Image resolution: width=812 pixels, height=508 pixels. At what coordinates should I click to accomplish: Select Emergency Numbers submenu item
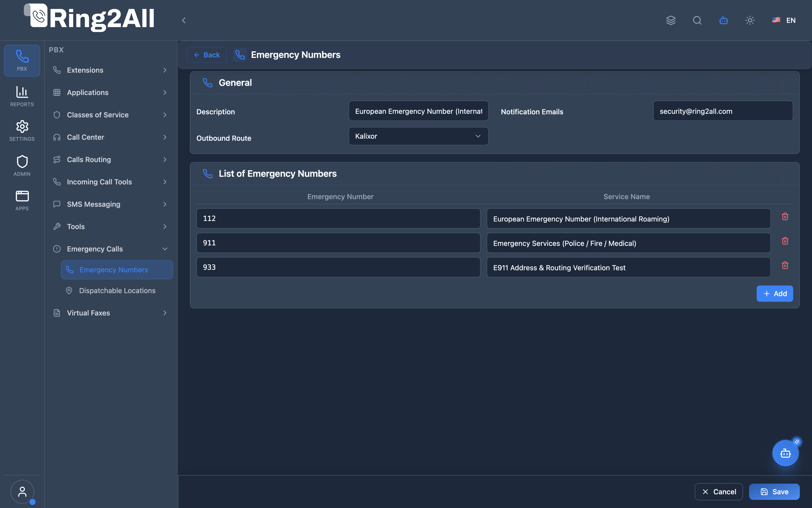pos(117,269)
